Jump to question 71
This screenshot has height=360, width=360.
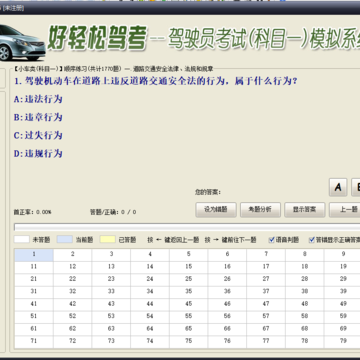pyautogui.click(x=34, y=341)
